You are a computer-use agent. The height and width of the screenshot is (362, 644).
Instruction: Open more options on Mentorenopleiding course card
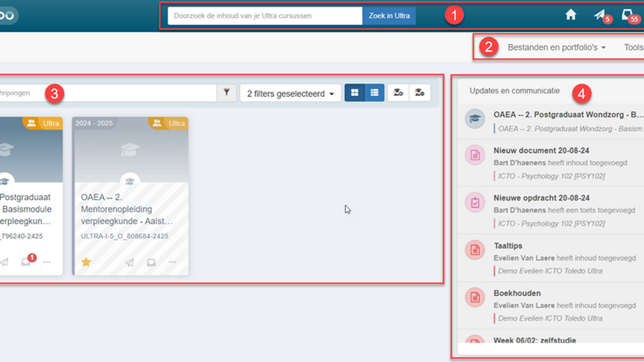[x=173, y=262]
